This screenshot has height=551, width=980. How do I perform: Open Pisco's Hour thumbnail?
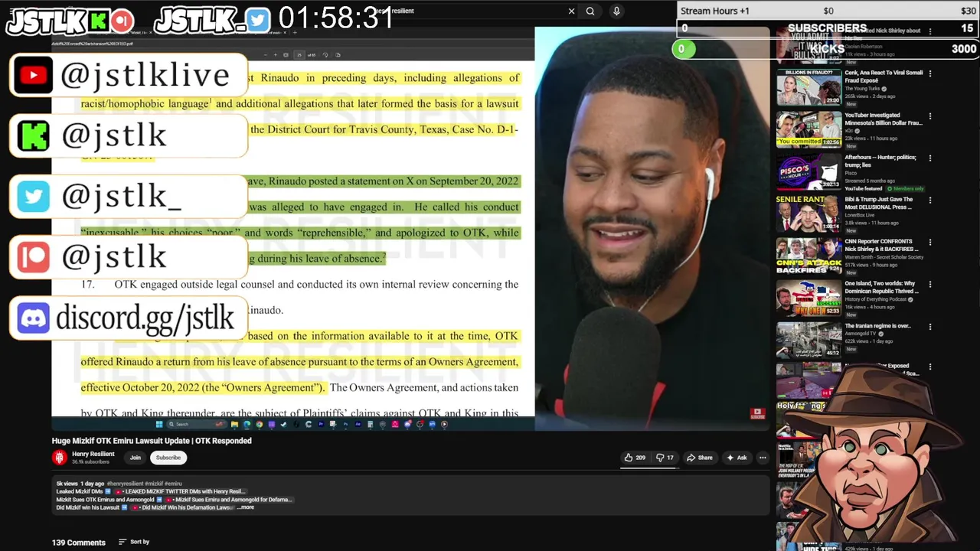coord(808,171)
